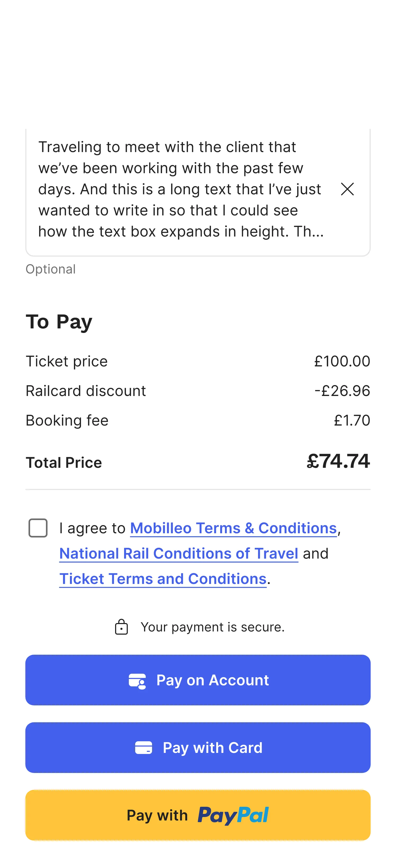Click the £100.00 ticket price value
The image size is (396, 868).
[342, 361]
